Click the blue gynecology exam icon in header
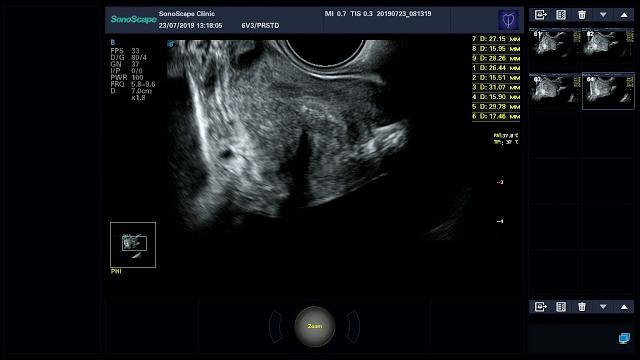The height and width of the screenshot is (360, 640). (509, 20)
